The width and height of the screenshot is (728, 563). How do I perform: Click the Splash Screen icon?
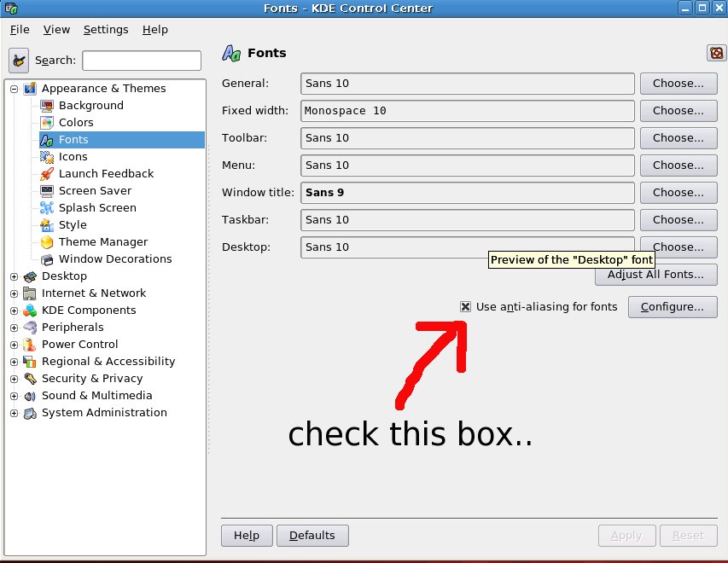coord(47,208)
